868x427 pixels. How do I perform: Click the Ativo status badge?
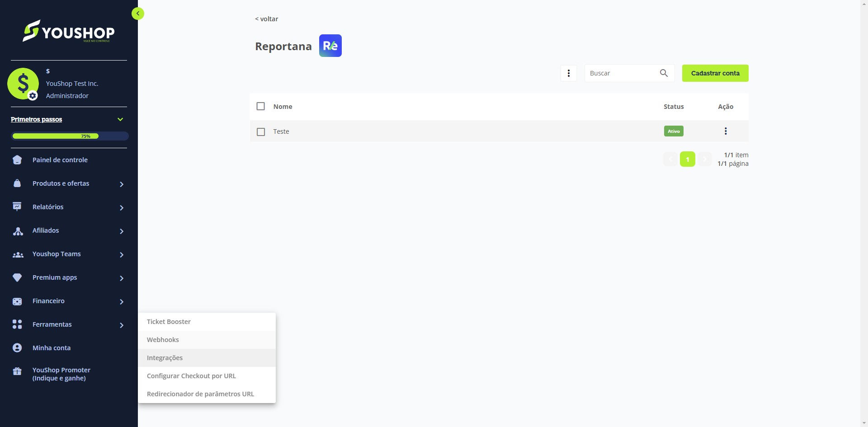tap(674, 131)
